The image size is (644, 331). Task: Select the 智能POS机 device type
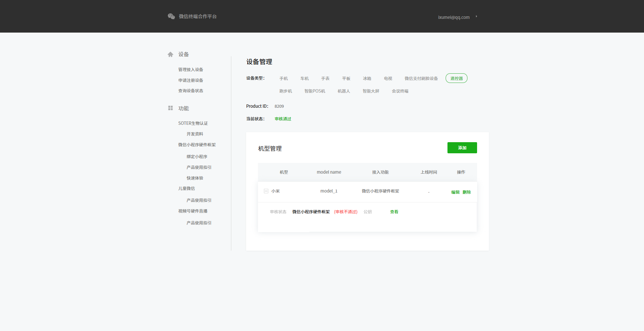[x=315, y=91]
